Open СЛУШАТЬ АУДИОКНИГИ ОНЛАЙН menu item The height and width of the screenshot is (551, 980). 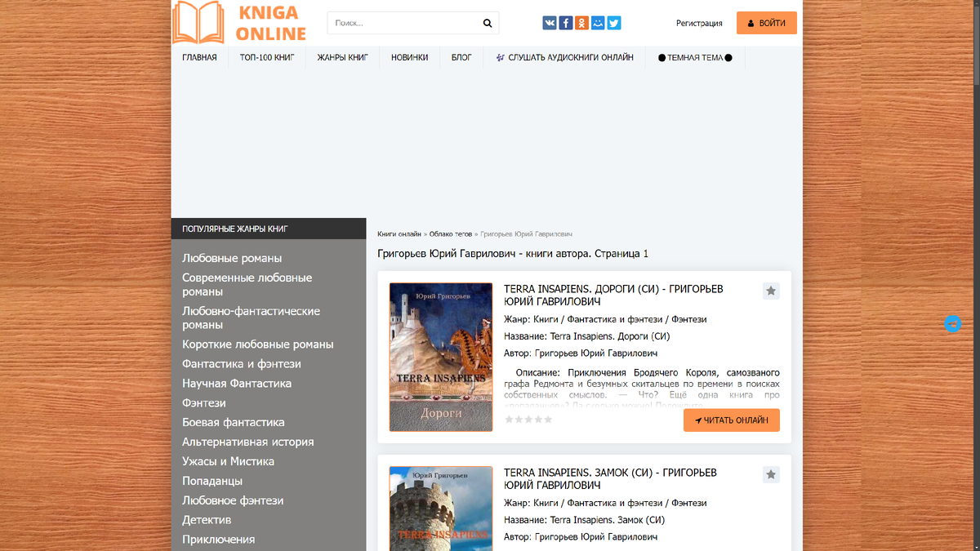[x=564, y=58]
